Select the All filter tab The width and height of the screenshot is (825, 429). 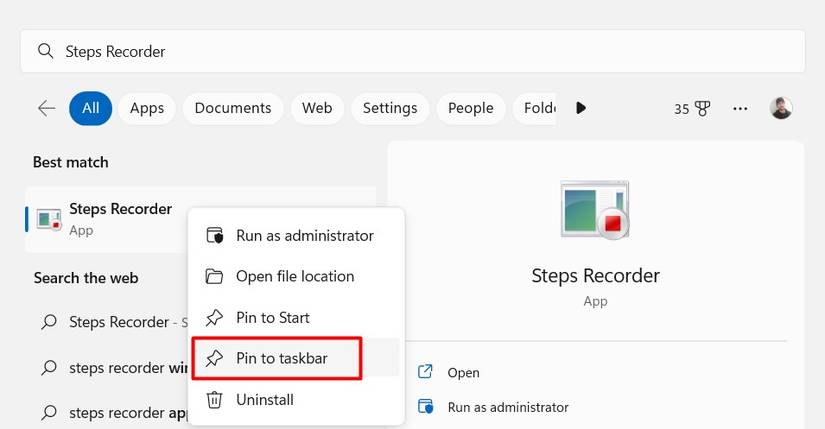(90, 108)
